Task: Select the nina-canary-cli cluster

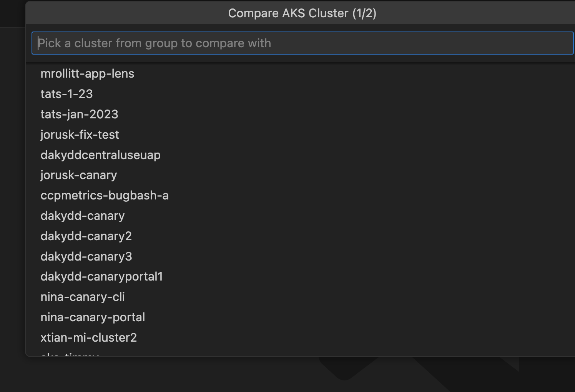Action: pyautogui.click(x=302, y=297)
